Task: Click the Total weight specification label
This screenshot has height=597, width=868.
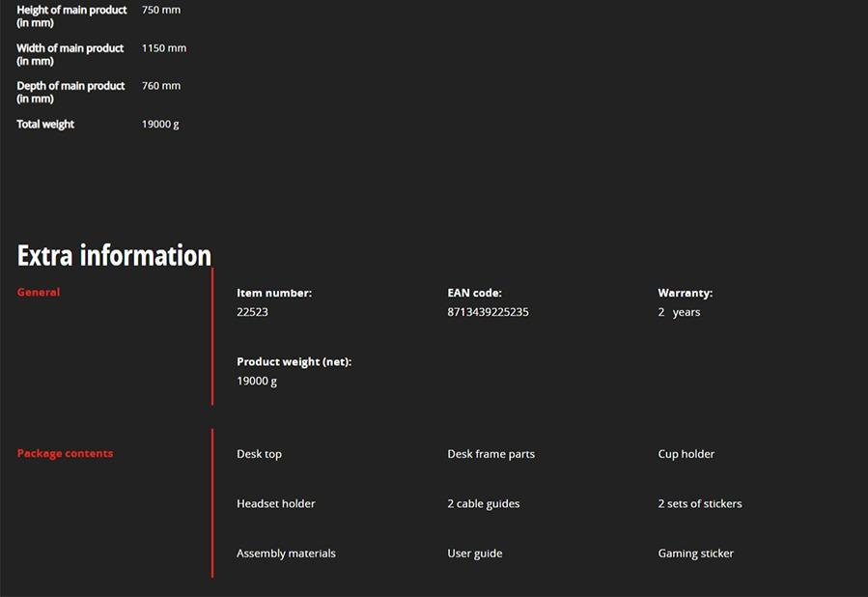Action: [x=45, y=124]
